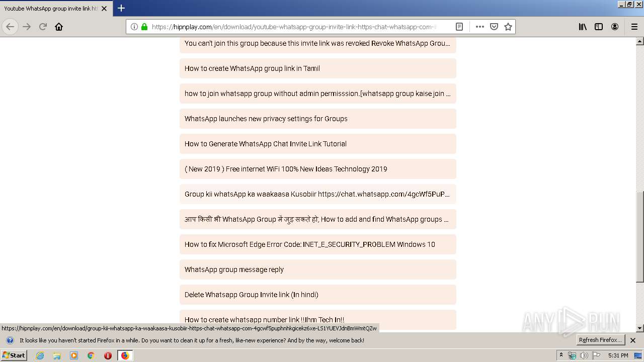Bookmark this page with the star
Image resolution: width=644 pixels, height=362 pixels.
(x=508, y=27)
